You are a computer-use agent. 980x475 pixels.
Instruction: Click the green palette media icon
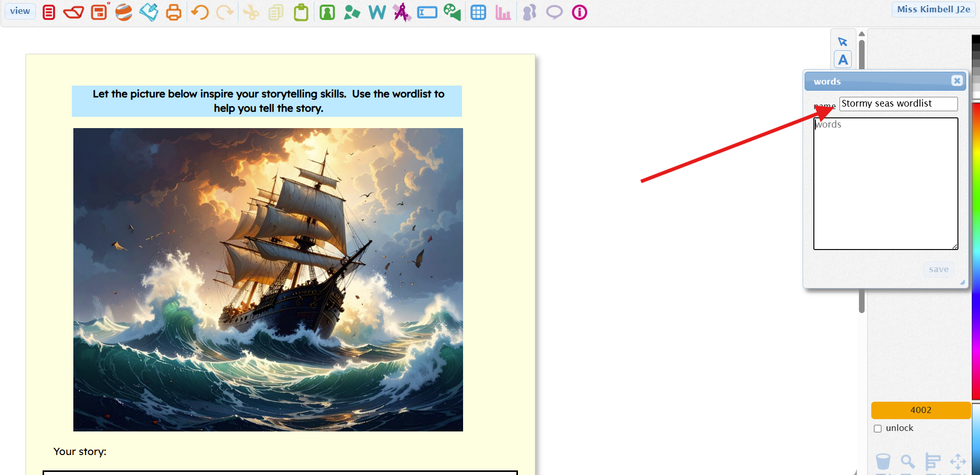pyautogui.click(x=452, y=12)
